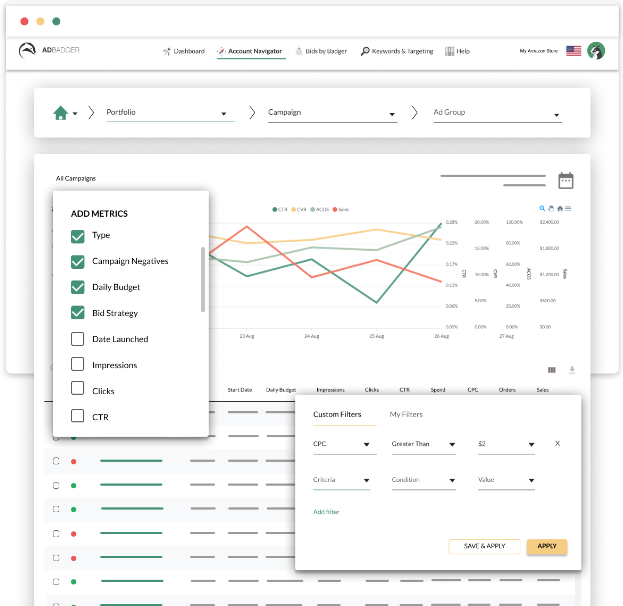Sort by Spend column header

438,390
